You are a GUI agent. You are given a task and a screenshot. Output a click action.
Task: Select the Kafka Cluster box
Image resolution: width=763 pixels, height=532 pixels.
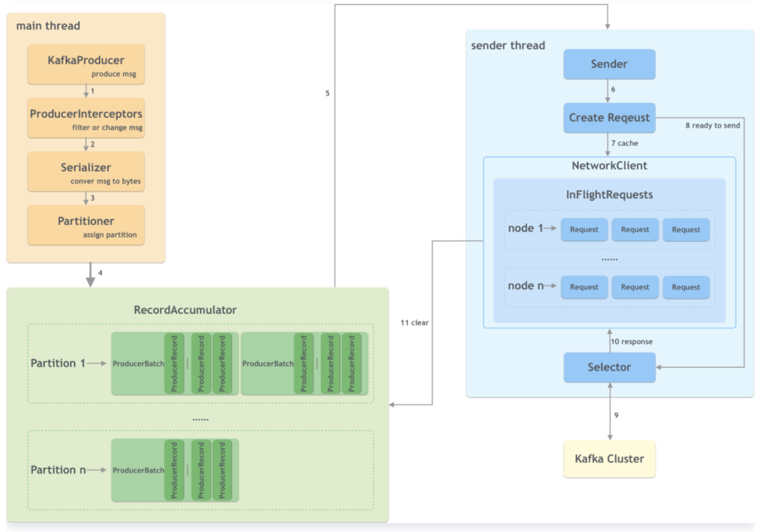tap(609, 459)
